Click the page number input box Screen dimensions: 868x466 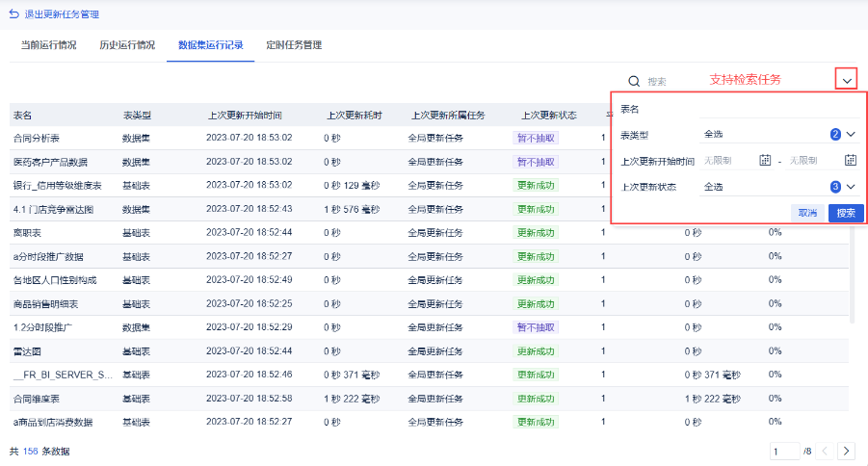tap(784, 451)
